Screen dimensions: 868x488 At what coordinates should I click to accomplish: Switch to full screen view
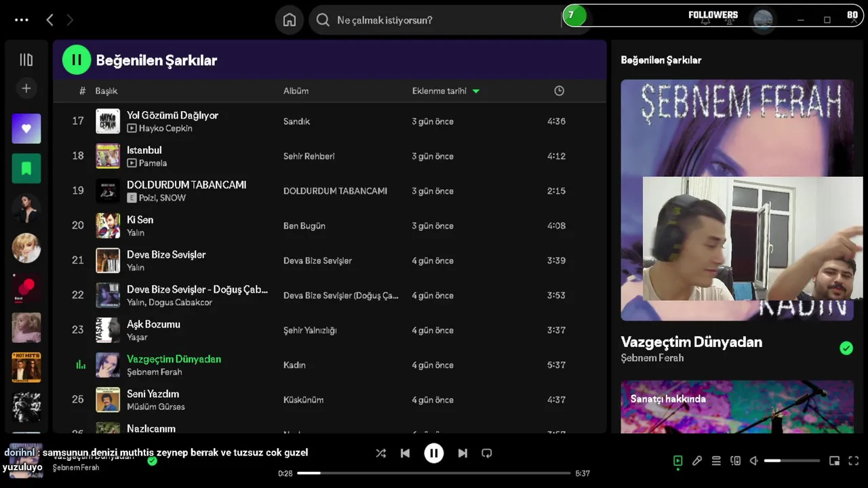(854, 461)
